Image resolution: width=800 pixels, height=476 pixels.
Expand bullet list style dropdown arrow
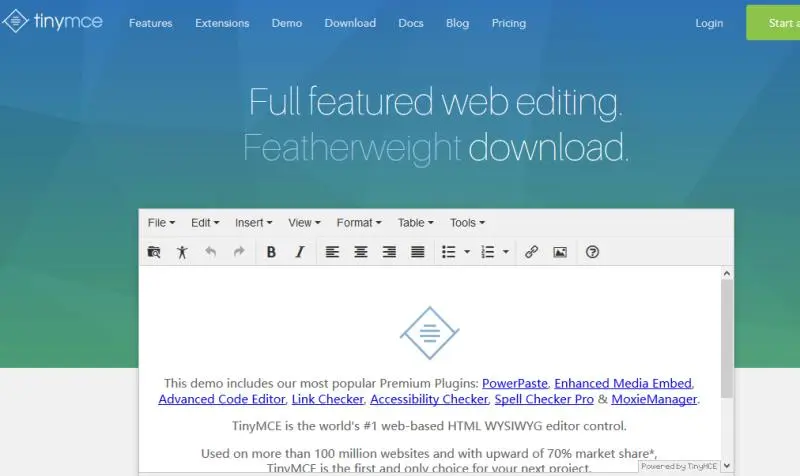(467, 252)
